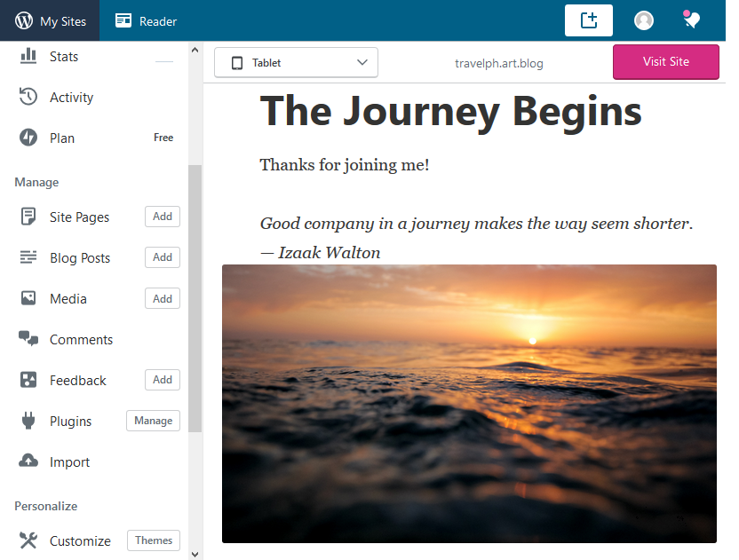The width and height of the screenshot is (739, 560).
Task: Open the Plan menu item
Action: point(62,138)
